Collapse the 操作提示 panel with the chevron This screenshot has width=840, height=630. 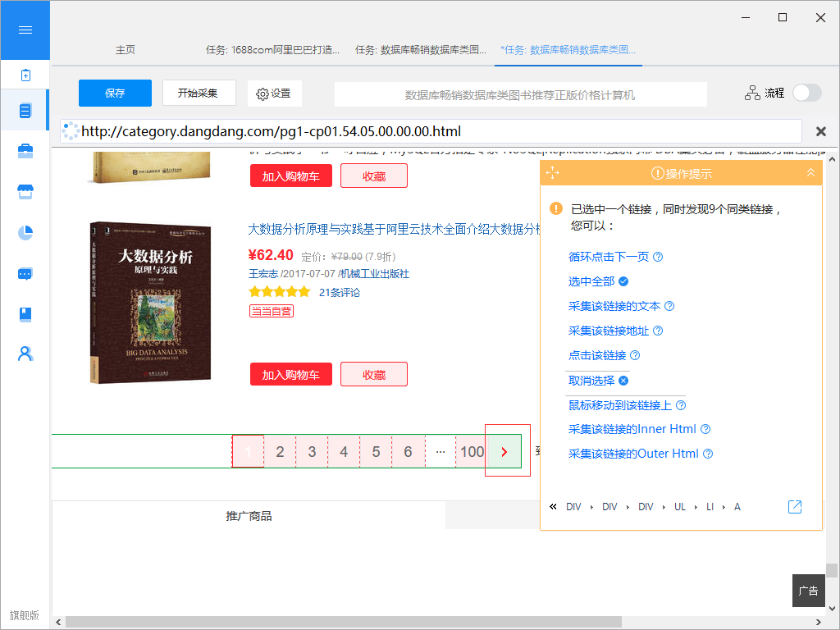point(810,172)
